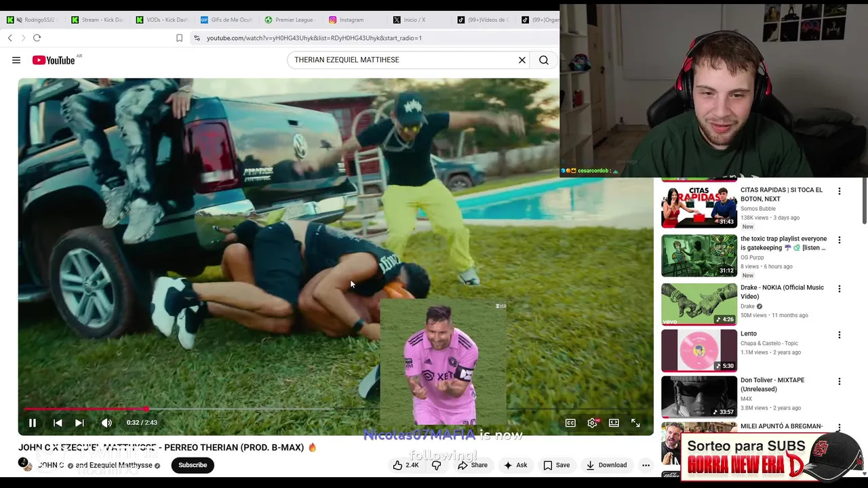Open options menu for Don Toliver MIXTAPE
This screenshot has width=868, height=488.
tap(840, 382)
